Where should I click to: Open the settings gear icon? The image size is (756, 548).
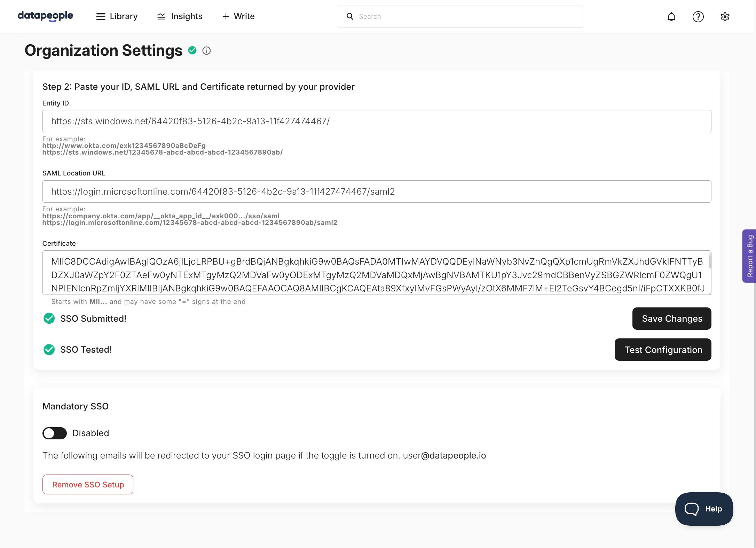pos(725,17)
